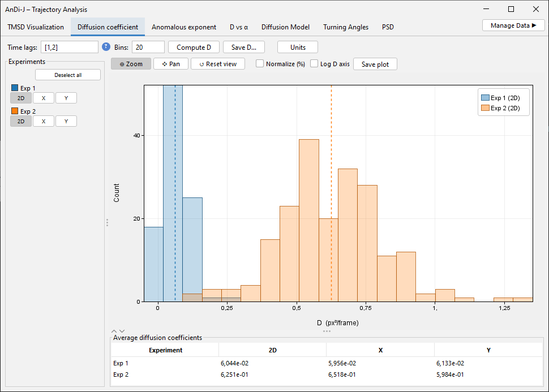Click the Exp 2 (2D) legend entry
Screen dimensions: 549x392
point(501,108)
